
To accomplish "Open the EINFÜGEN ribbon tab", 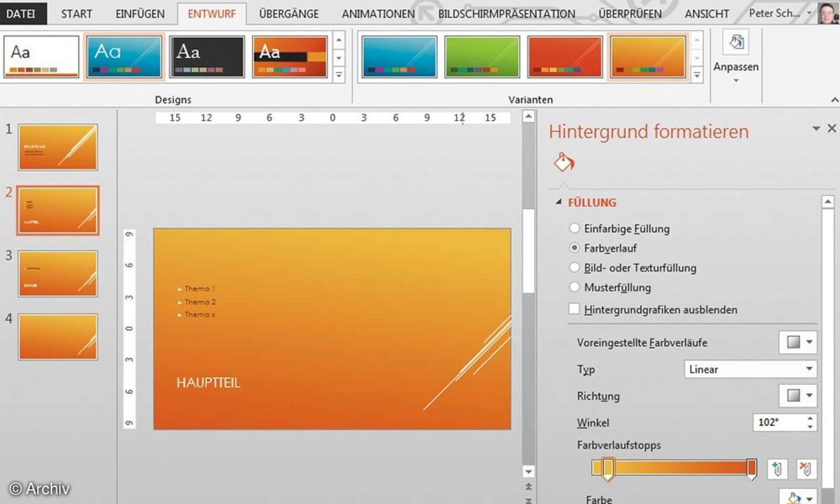I will 139,13.
